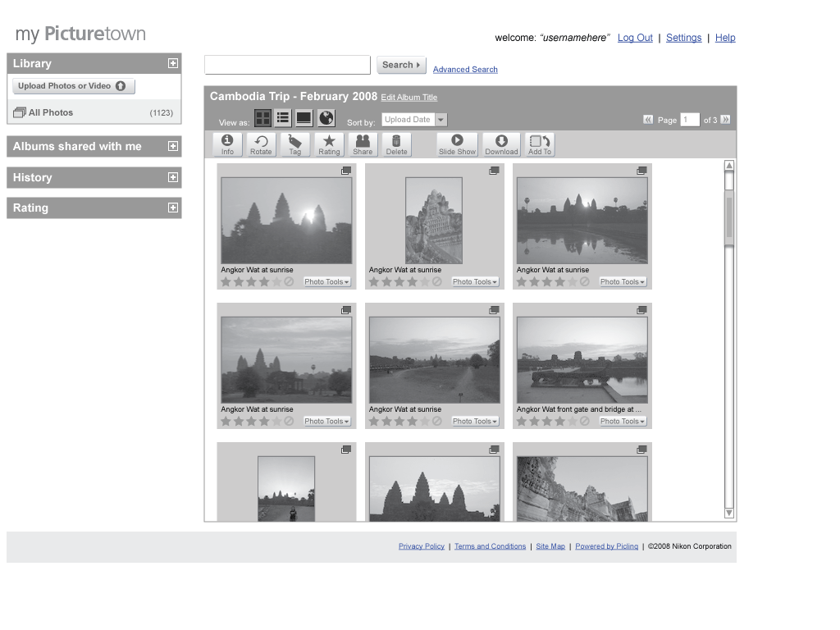
Task: Start the Slide Show
Action: point(457,144)
